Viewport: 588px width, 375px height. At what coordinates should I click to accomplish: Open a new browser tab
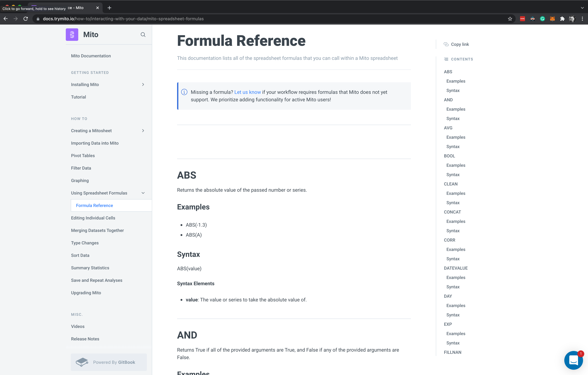[109, 8]
